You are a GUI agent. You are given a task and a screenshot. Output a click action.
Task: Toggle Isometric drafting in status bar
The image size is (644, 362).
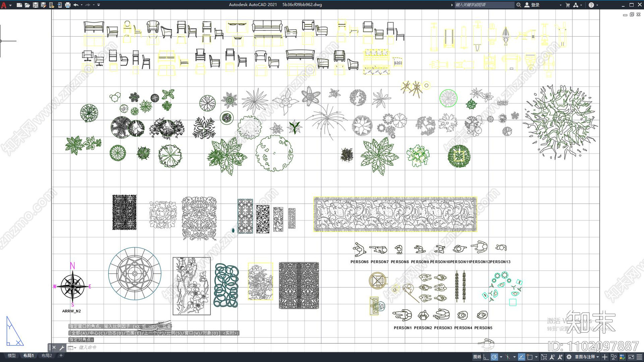(x=508, y=357)
